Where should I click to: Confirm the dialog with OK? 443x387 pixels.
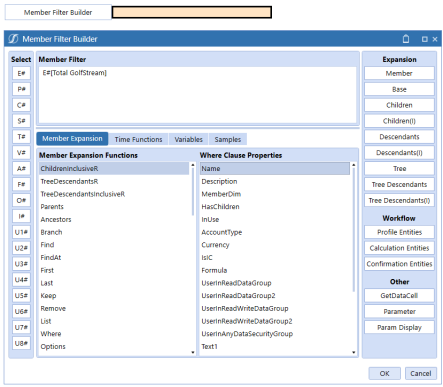point(384,373)
